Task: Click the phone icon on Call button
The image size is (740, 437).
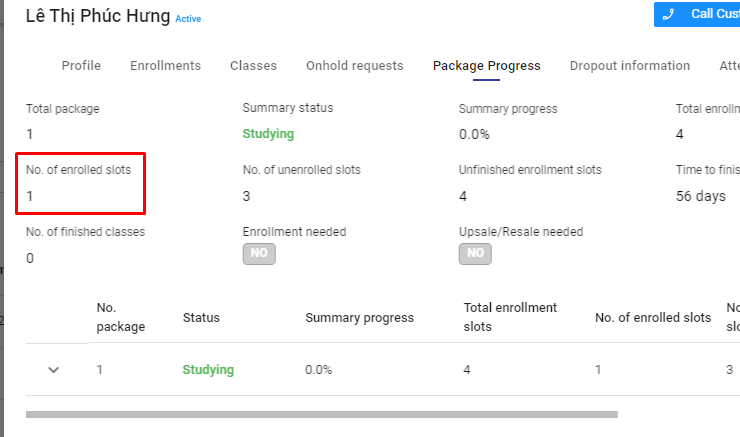Action: pos(669,14)
